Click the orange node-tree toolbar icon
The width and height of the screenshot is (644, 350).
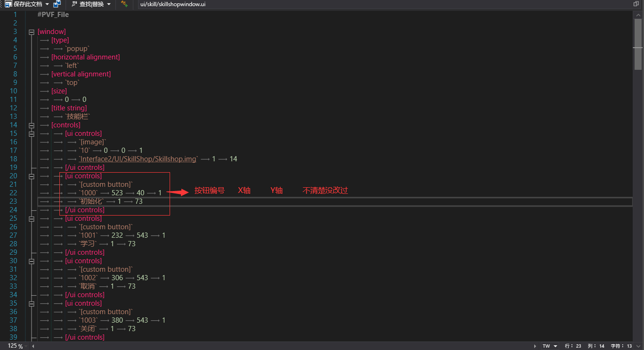tap(124, 4)
